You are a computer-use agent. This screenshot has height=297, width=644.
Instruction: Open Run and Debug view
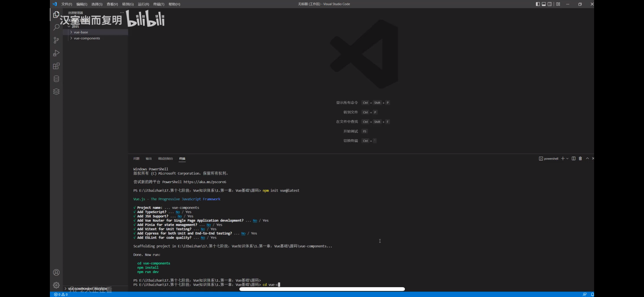[x=56, y=53]
